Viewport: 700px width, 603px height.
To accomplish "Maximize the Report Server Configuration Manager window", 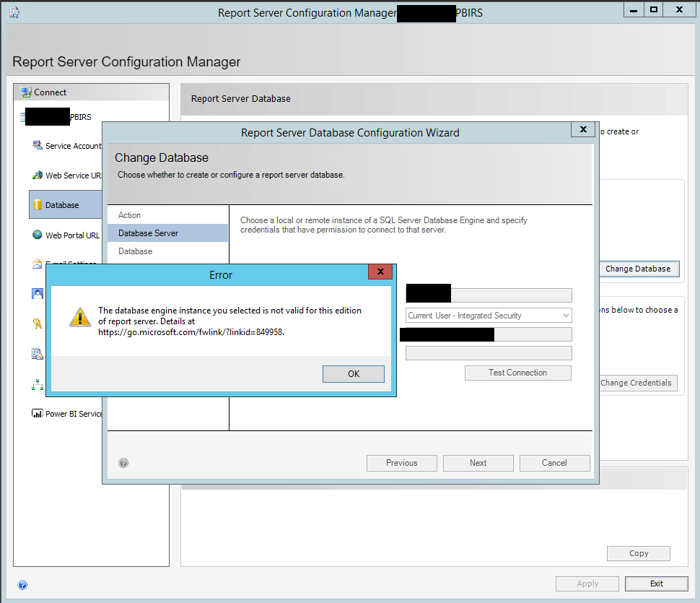I will tap(654, 9).
